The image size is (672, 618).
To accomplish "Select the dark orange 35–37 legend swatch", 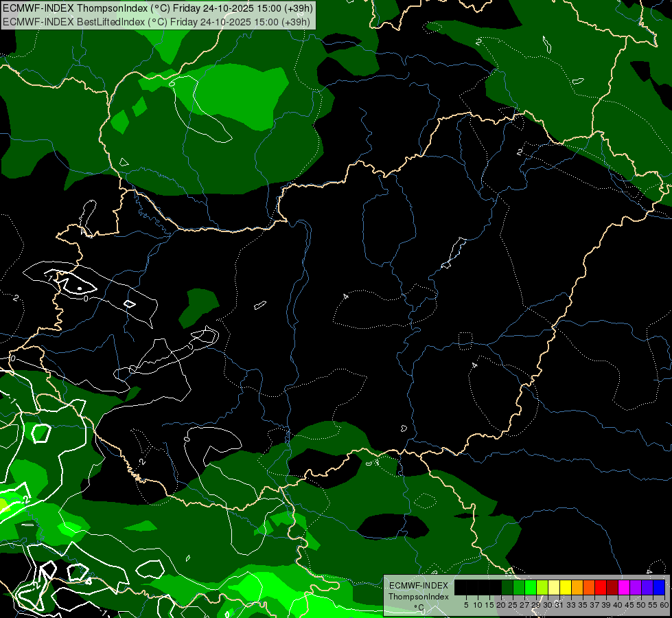I will (589, 588).
